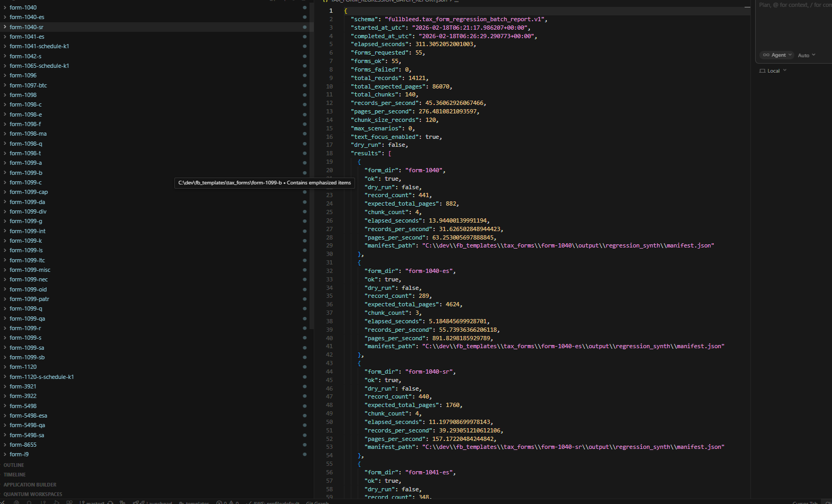Viewport: 832px width, 504px height.
Task: Expand the TIMELINE section
Action: click(x=14, y=475)
